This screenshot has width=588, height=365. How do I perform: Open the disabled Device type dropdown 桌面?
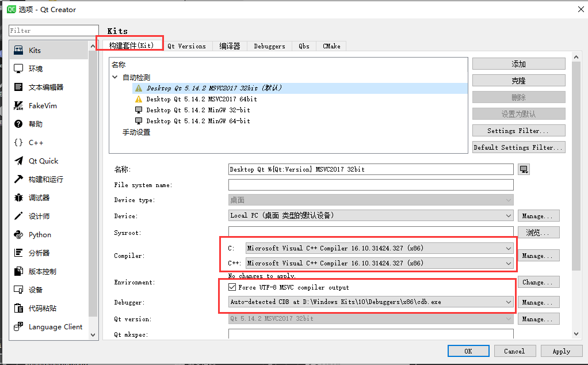(x=371, y=200)
